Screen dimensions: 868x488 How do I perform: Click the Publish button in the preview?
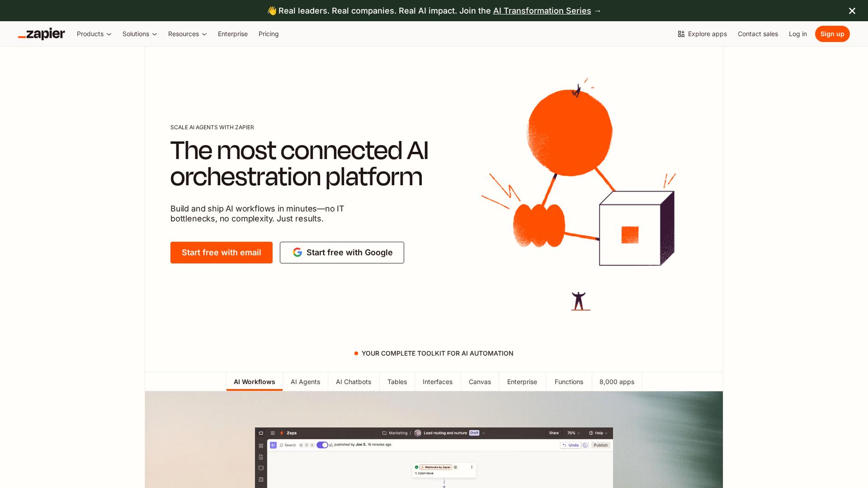pyautogui.click(x=601, y=445)
